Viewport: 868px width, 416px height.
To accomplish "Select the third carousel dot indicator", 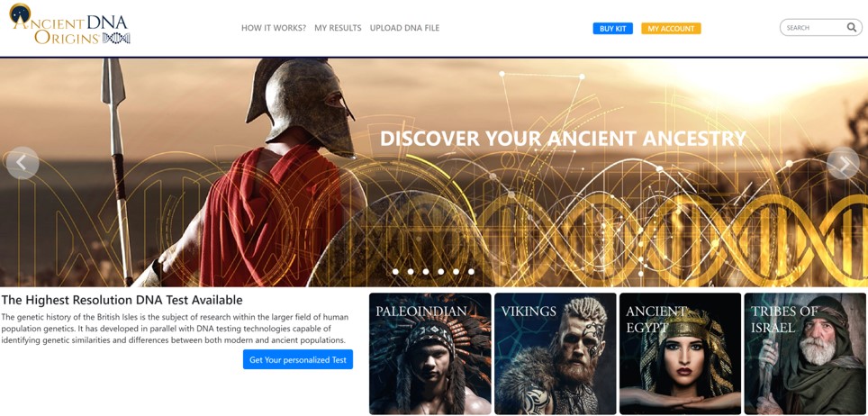I will point(426,271).
